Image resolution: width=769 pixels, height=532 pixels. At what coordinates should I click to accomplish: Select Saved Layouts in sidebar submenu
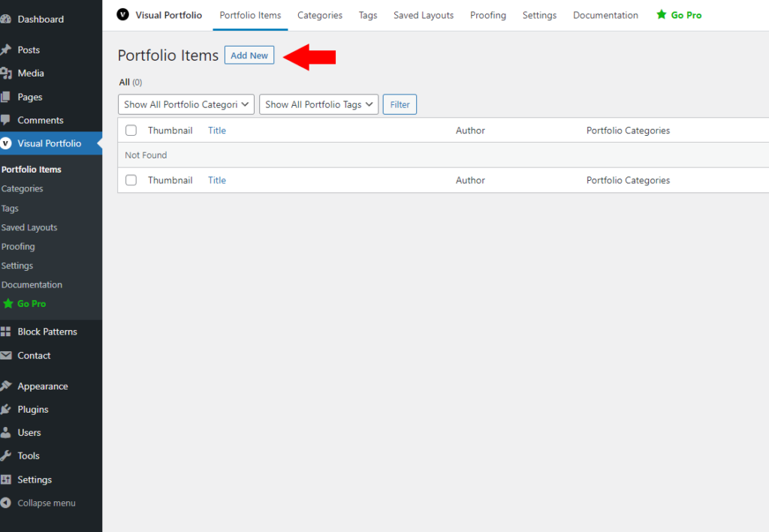pos(29,227)
